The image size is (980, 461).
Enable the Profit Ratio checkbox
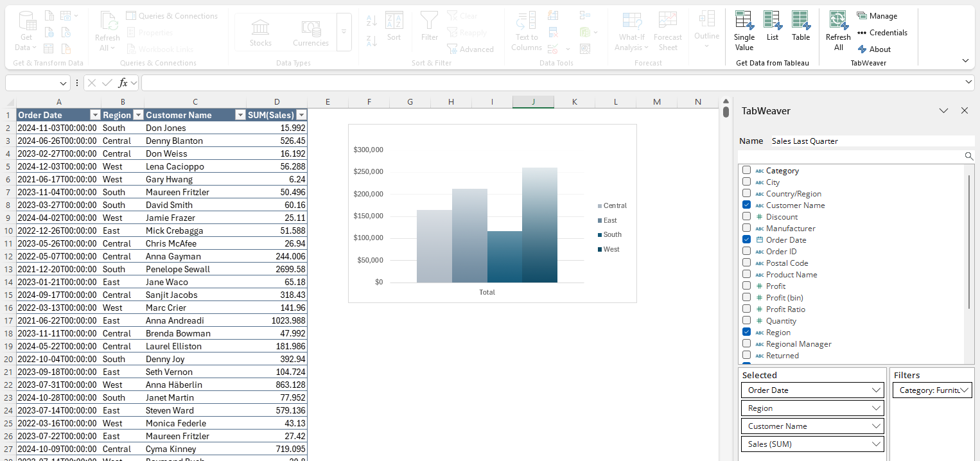[746, 309]
